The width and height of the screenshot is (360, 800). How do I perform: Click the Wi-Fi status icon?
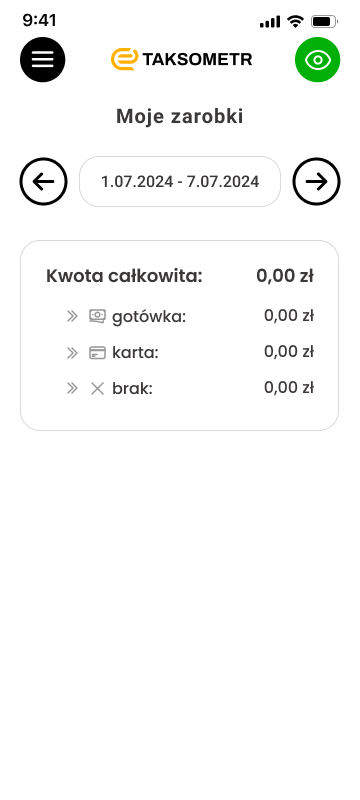click(295, 21)
